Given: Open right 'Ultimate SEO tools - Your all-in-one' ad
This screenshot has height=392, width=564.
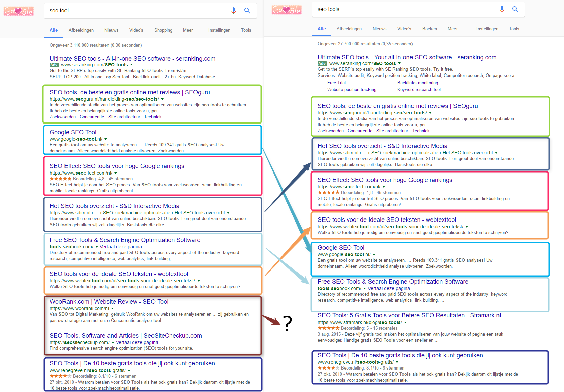Looking at the screenshot, I should (407, 57).
